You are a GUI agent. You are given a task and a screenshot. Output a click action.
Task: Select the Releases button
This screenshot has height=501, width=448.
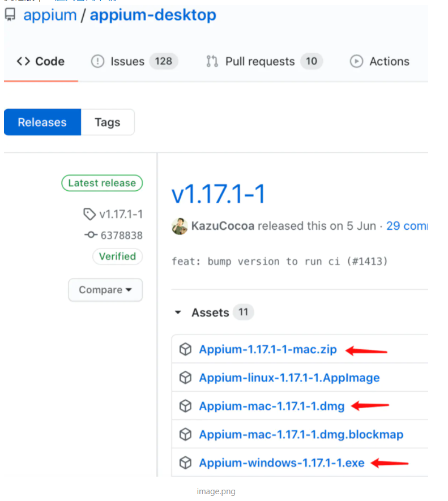click(42, 122)
